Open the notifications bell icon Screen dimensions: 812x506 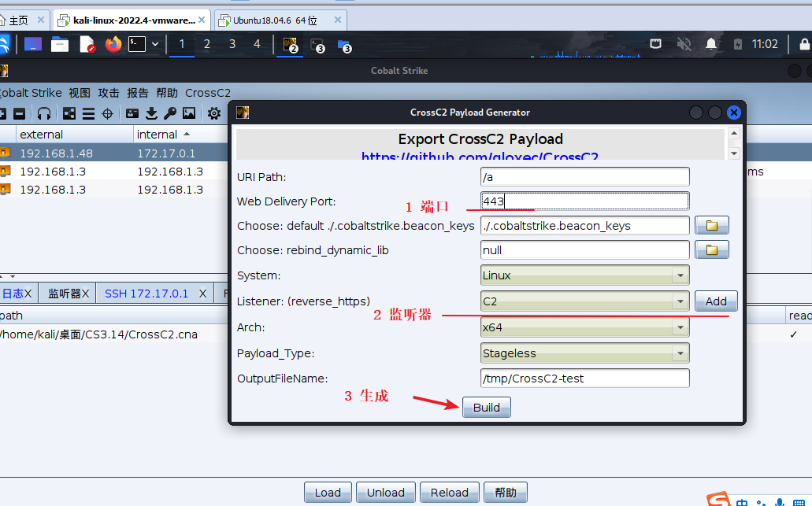[x=711, y=44]
